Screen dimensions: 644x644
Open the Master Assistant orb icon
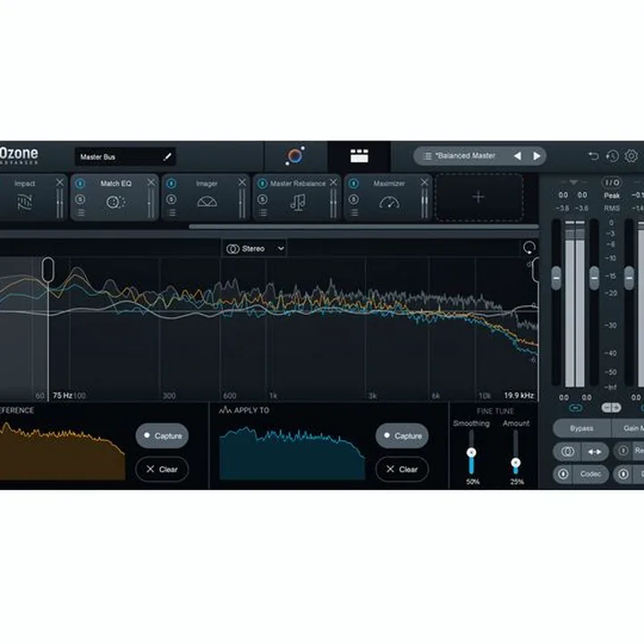click(x=295, y=156)
